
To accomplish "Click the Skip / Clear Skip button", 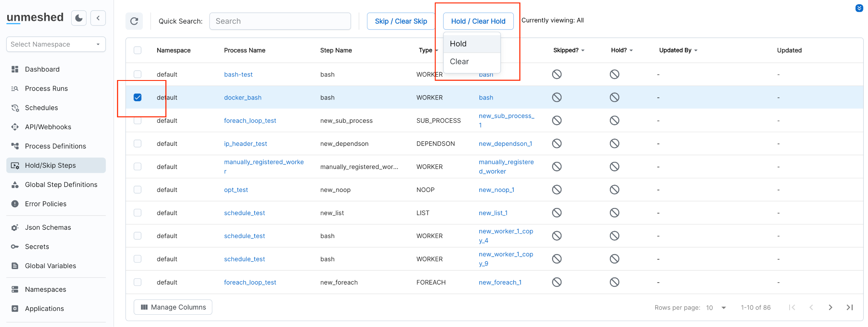I will coord(401,21).
